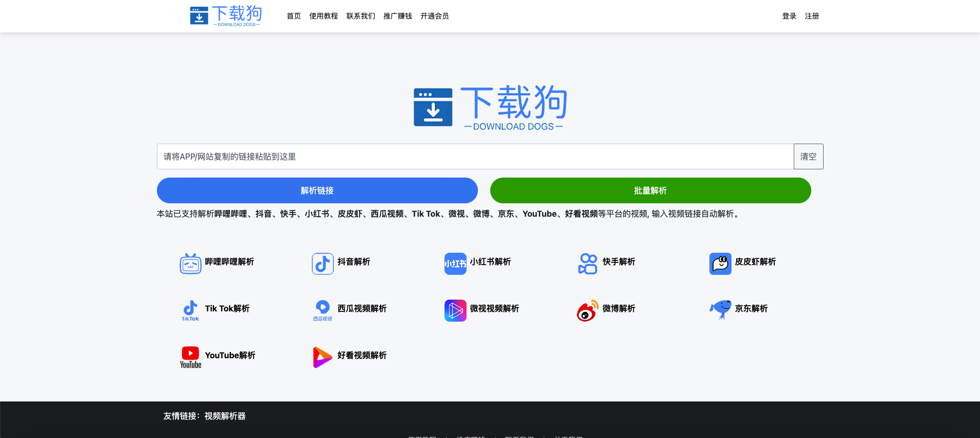The height and width of the screenshot is (438, 980).
Task: Open 微博解析 link
Action: pos(619,308)
